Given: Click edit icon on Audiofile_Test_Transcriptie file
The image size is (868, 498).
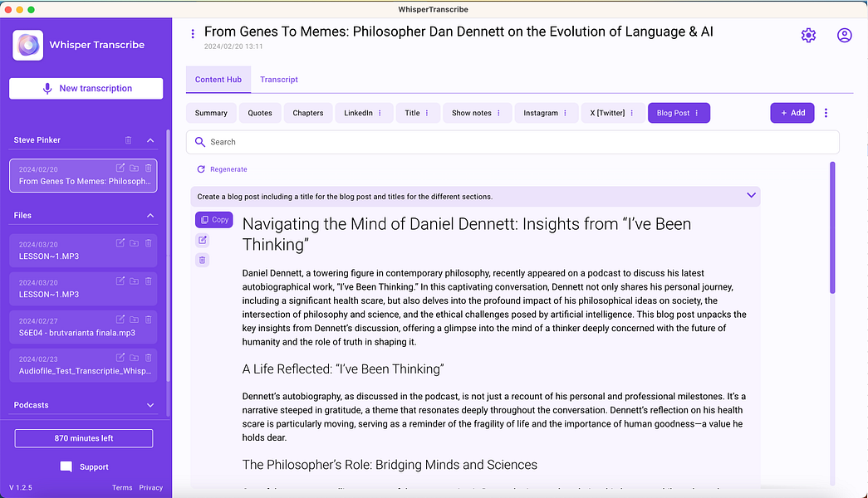Looking at the screenshot, I should tap(120, 358).
